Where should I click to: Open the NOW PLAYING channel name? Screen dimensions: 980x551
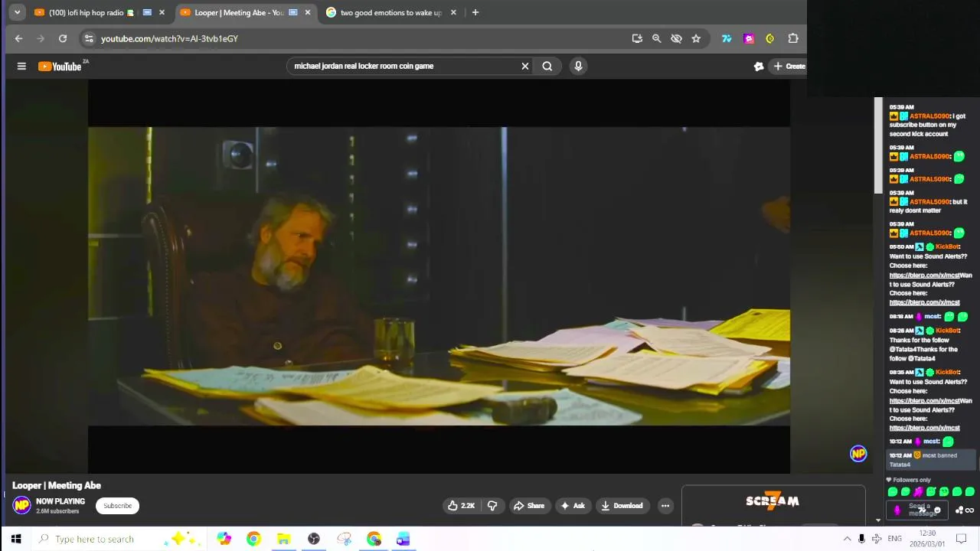(60, 501)
